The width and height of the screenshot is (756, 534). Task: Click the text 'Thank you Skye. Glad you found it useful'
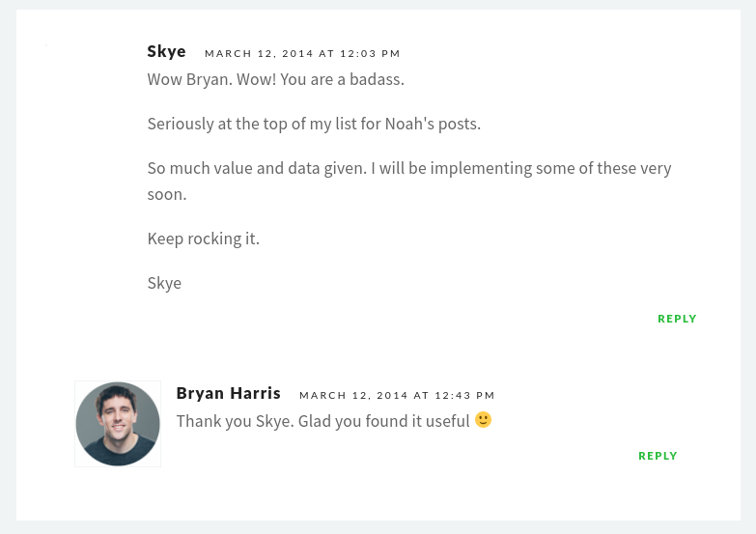323,421
